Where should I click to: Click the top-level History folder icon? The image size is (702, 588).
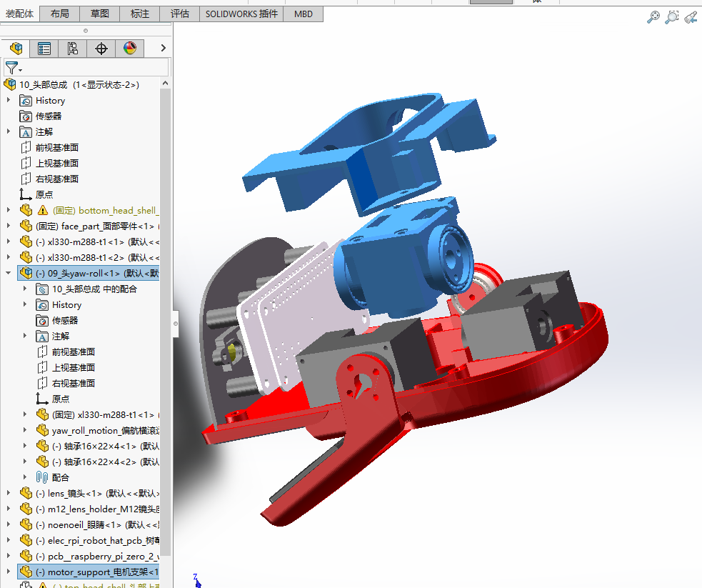26,100
